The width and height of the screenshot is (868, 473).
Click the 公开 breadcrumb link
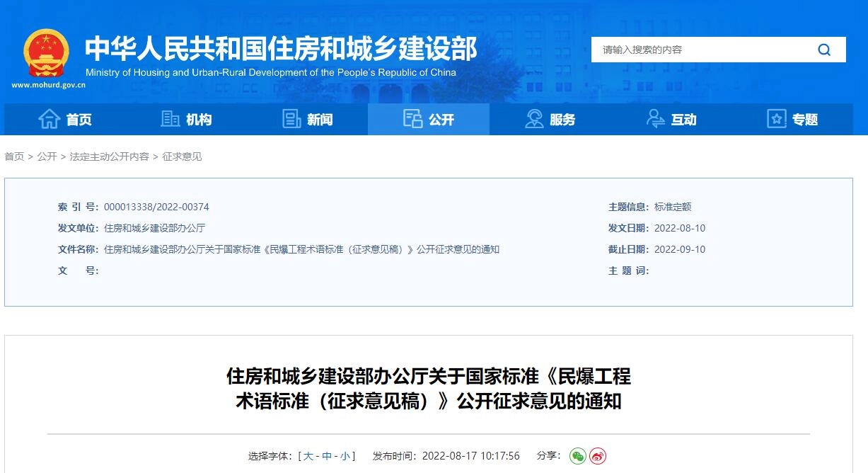click(47, 156)
